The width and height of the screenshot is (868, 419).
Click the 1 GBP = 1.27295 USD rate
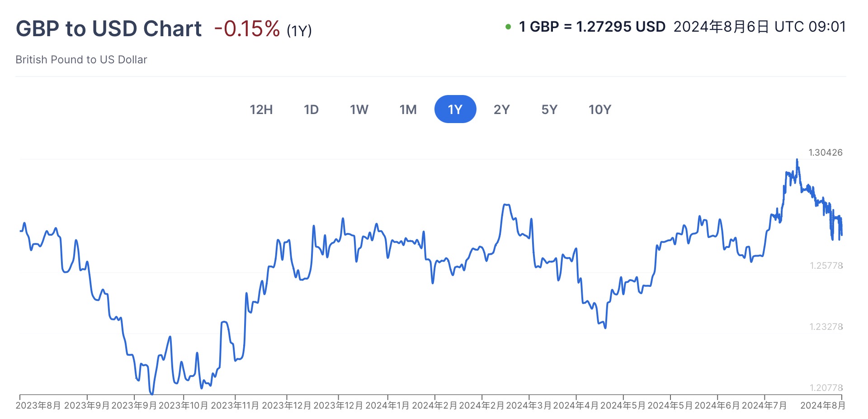(x=592, y=27)
